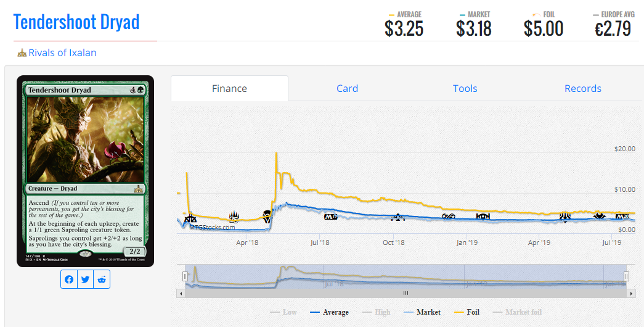644x327 pixels.
Task: Click the left range handle of chart navigator
Action: pos(185,276)
